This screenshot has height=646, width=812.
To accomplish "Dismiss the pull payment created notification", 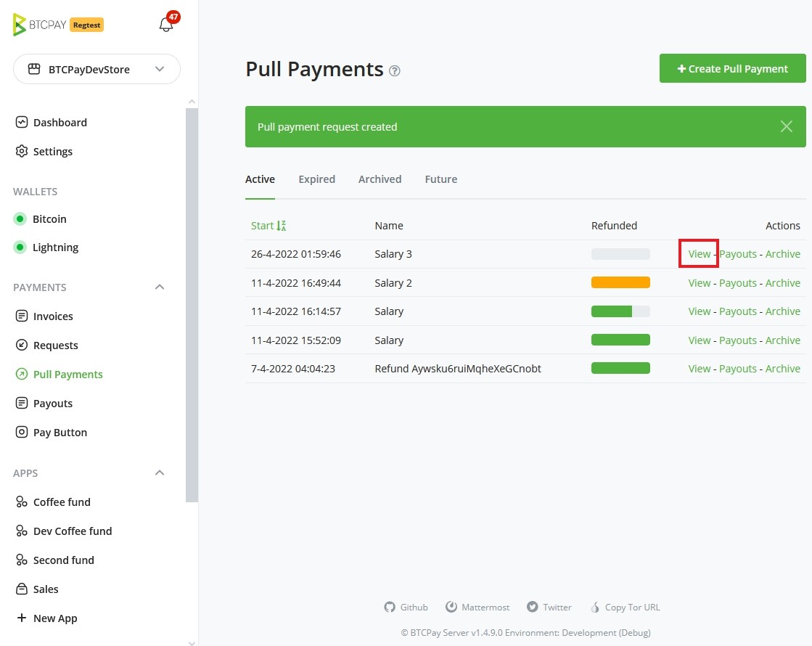I will (x=786, y=126).
